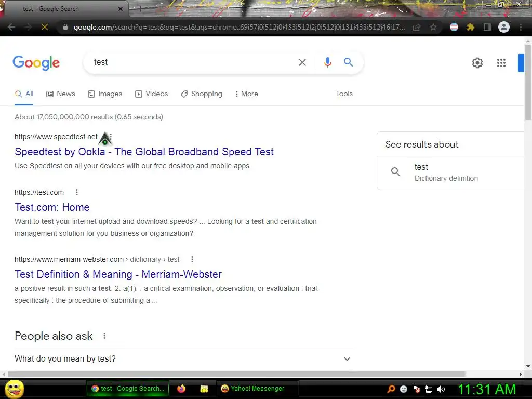Open the Chrome profile avatar
This screenshot has width=532, height=399.
pos(504,27)
